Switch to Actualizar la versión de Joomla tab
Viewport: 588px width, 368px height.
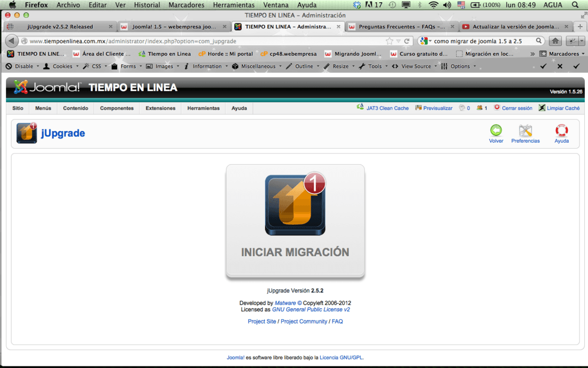pyautogui.click(x=515, y=27)
